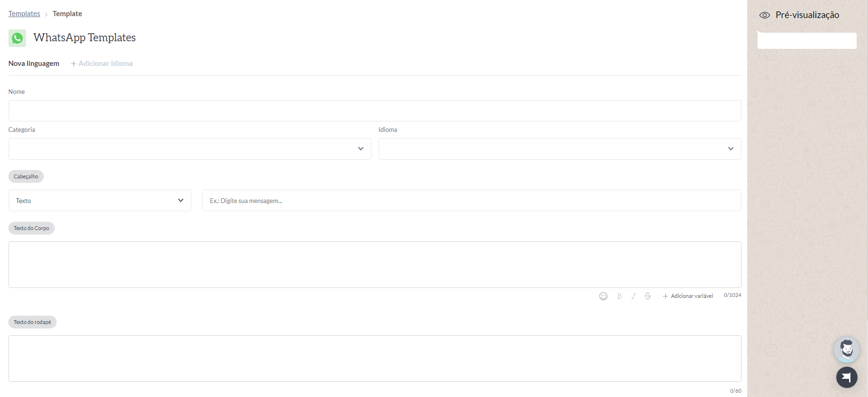Open the emoji picker
Screen dimensions: 868x397
tap(603, 296)
